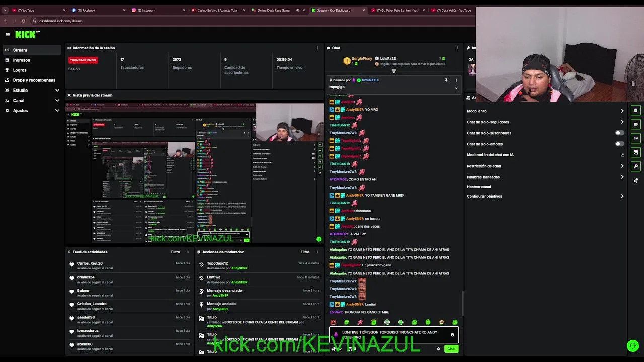Open Acciones de moderador options menu

pyautogui.click(x=317, y=252)
